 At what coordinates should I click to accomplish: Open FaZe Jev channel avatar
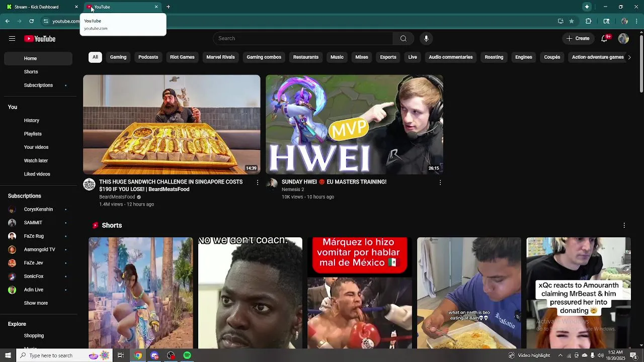(x=12, y=263)
